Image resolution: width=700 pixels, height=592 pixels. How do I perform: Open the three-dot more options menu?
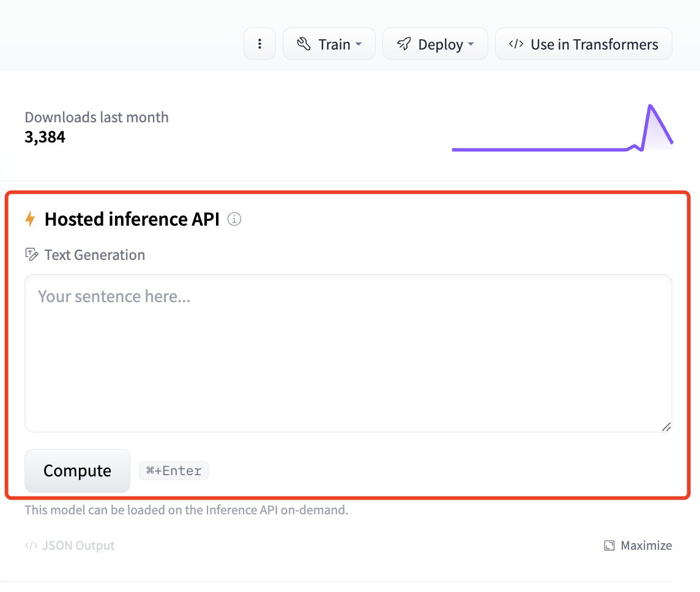click(260, 44)
